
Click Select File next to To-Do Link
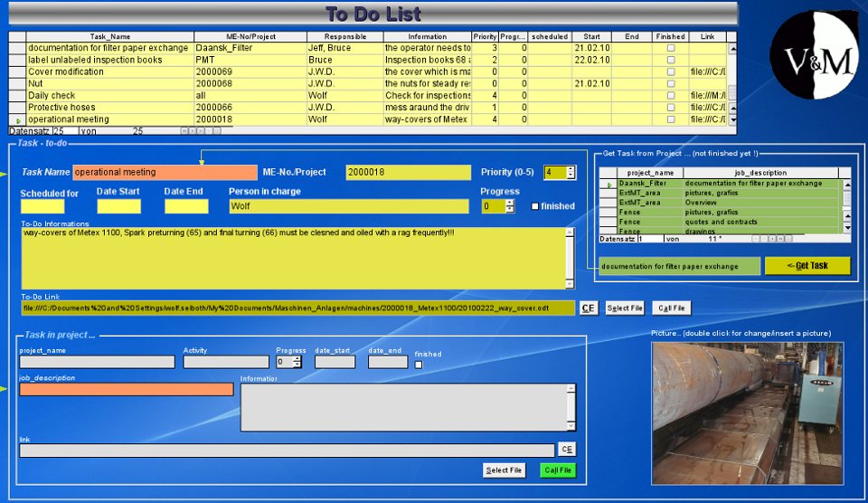625,308
